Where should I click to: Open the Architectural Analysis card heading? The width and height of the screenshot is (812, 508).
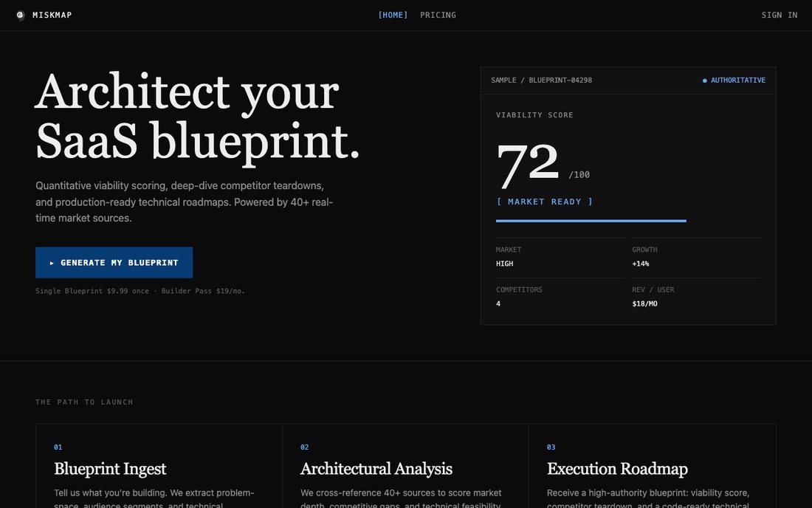point(376,469)
